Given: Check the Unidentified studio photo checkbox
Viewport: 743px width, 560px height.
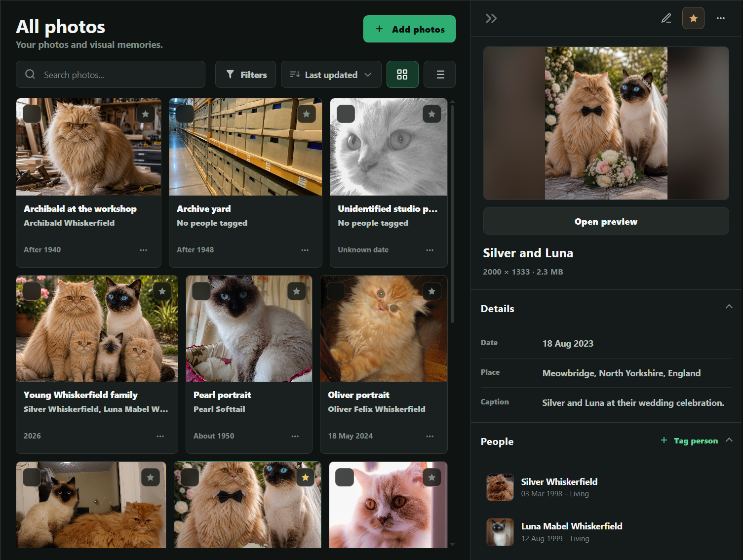Looking at the screenshot, I should click(x=346, y=114).
